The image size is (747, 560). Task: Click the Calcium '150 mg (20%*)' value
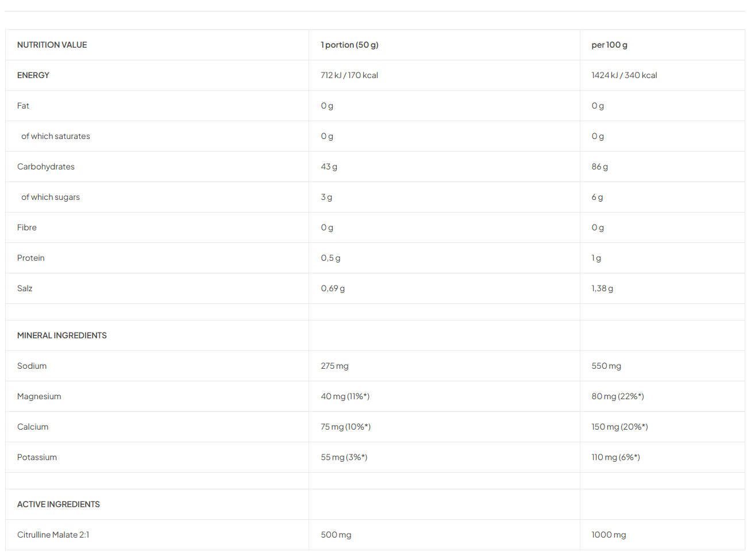619,427
